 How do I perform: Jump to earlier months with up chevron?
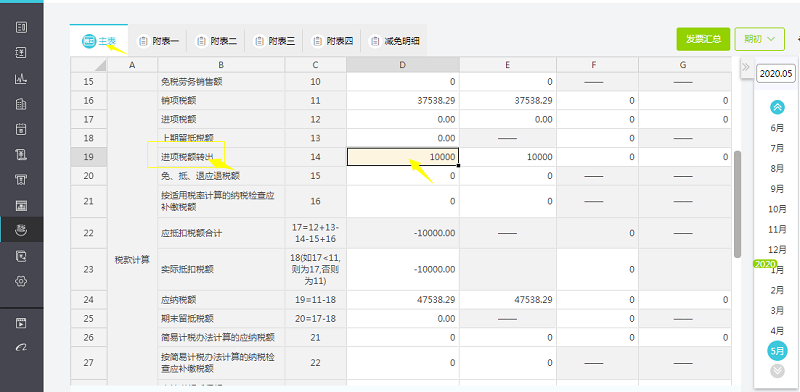coord(777,107)
